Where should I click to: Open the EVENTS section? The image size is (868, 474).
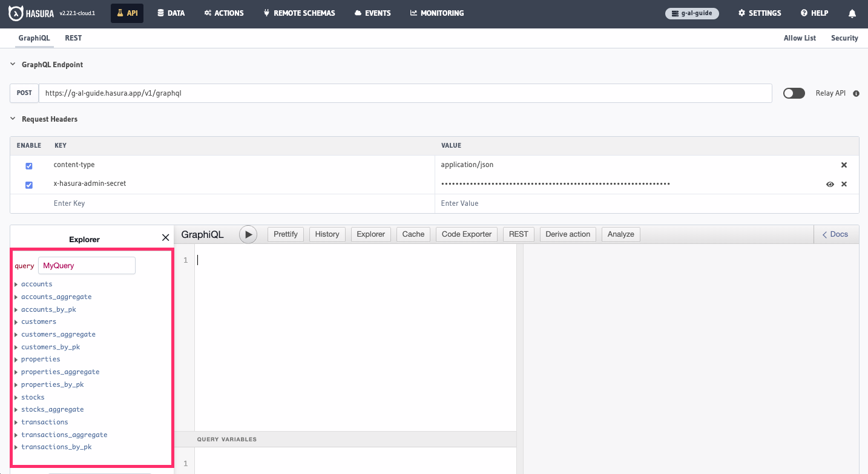(372, 13)
